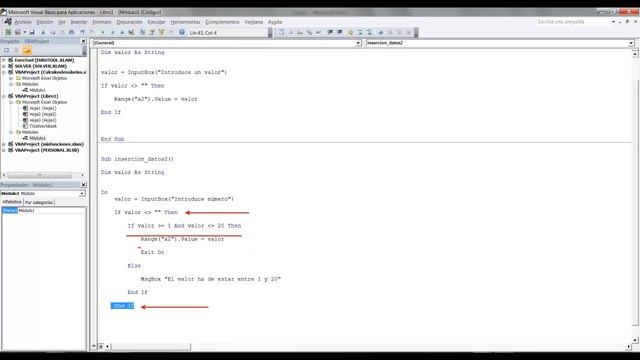
Task: Open the Herramientas menu
Action: coord(185,22)
